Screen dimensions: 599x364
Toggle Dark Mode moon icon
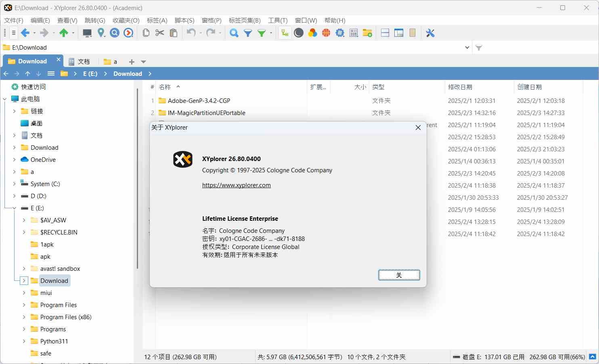point(299,33)
